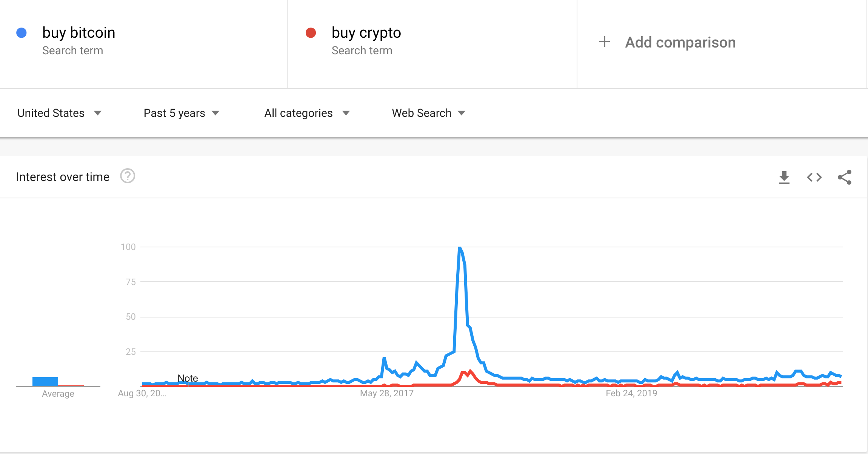Image resolution: width=868 pixels, height=454 pixels.
Task: Expand the All categories selector
Action: (x=306, y=113)
